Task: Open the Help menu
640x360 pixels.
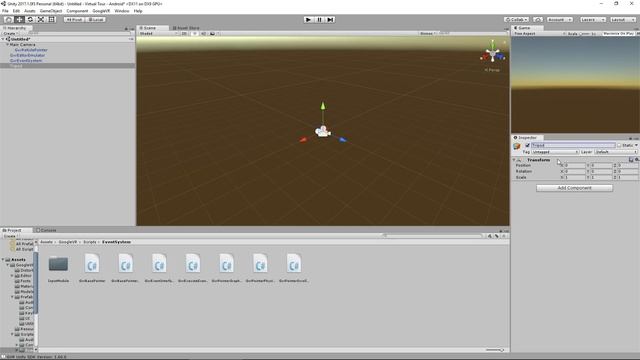Action: point(138,11)
